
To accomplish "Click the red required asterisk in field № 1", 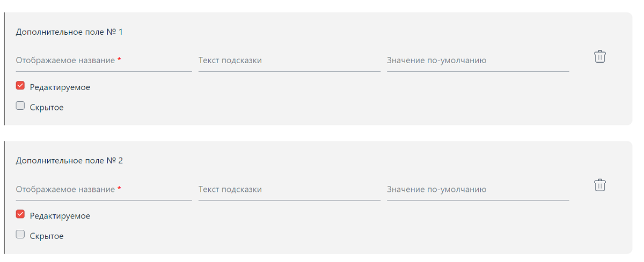I will pos(119,59).
